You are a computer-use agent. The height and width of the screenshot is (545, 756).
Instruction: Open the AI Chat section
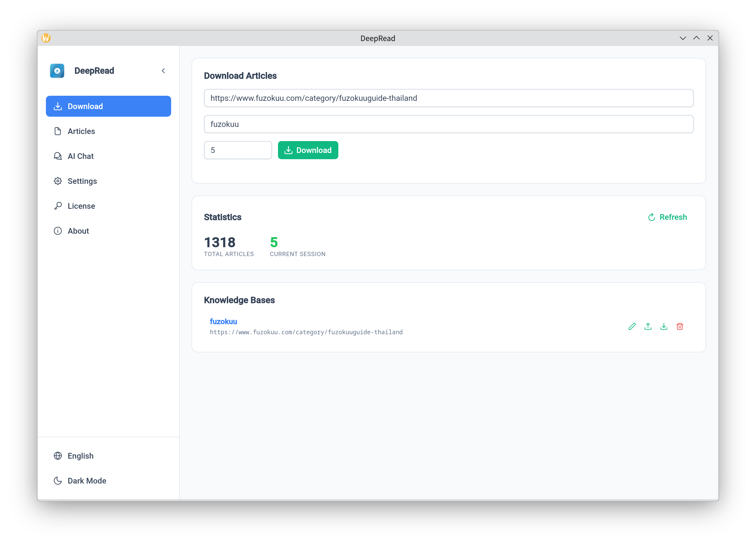click(80, 156)
